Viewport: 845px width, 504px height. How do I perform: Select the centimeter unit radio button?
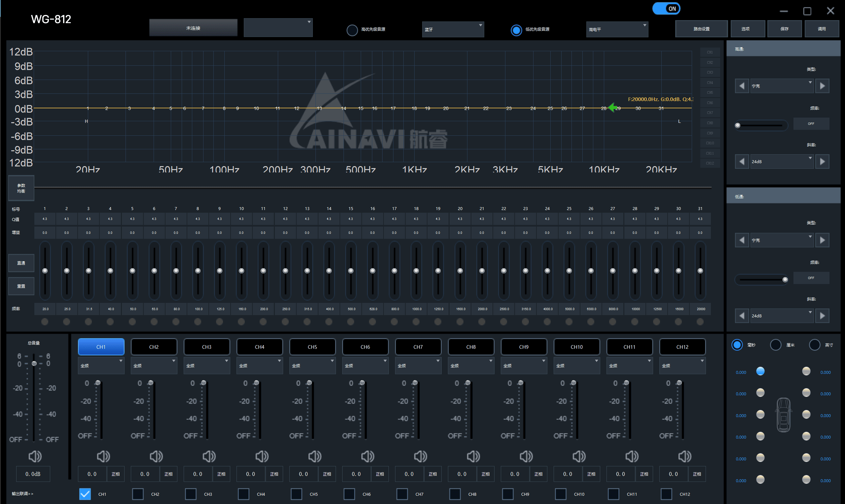click(x=775, y=345)
